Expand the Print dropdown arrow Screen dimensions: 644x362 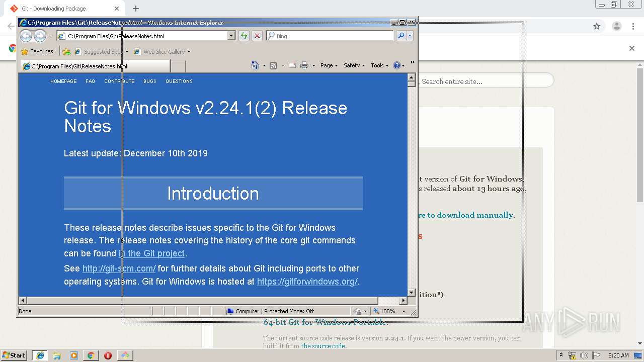coord(313,65)
